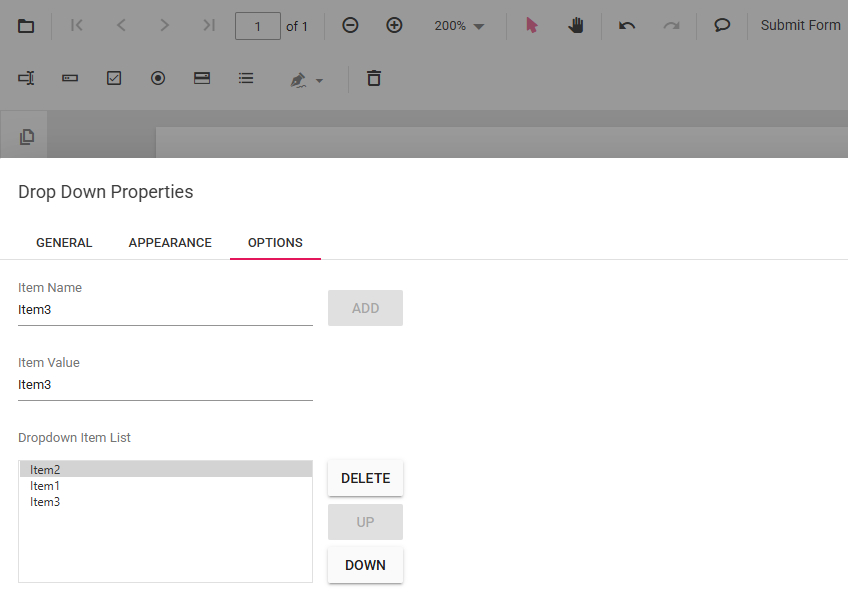This screenshot has width=848, height=593.
Task: Click the DELETE button
Action: [x=366, y=478]
